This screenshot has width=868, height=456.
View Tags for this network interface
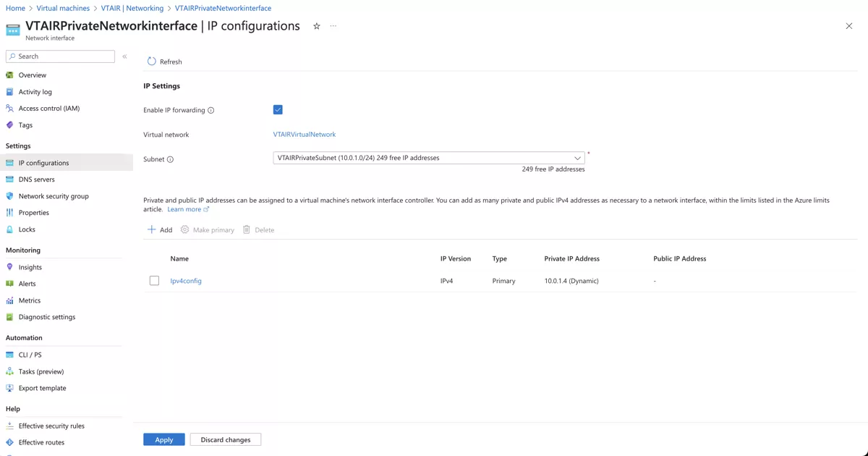tap(24, 124)
